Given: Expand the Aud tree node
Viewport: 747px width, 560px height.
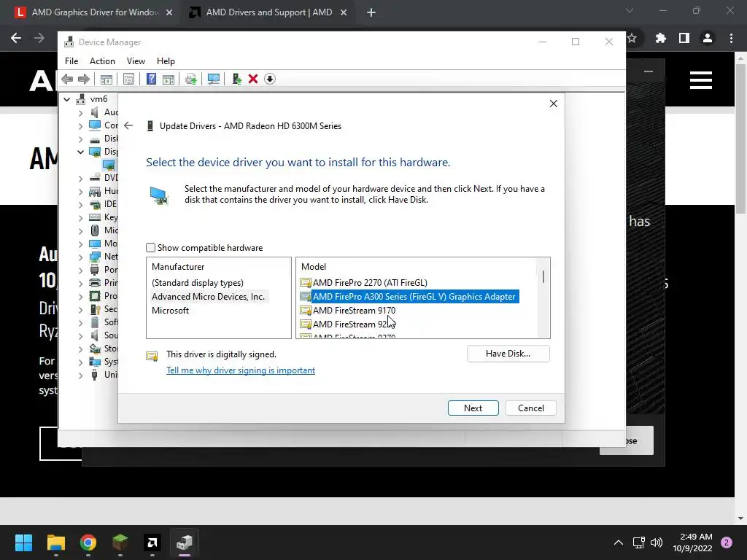Looking at the screenshot, I should tap(80, 112).
